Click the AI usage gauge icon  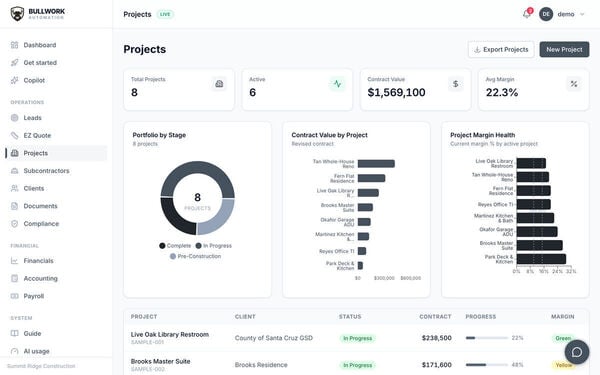point(15,351)
